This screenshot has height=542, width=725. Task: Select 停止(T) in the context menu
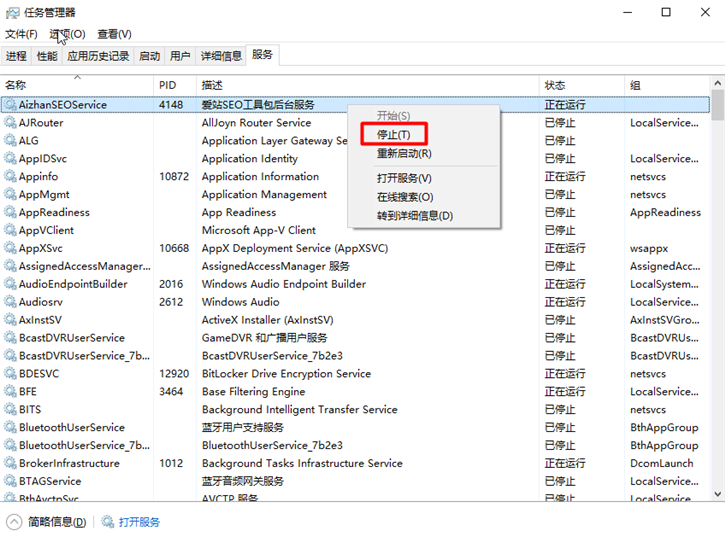pos(393,134)
